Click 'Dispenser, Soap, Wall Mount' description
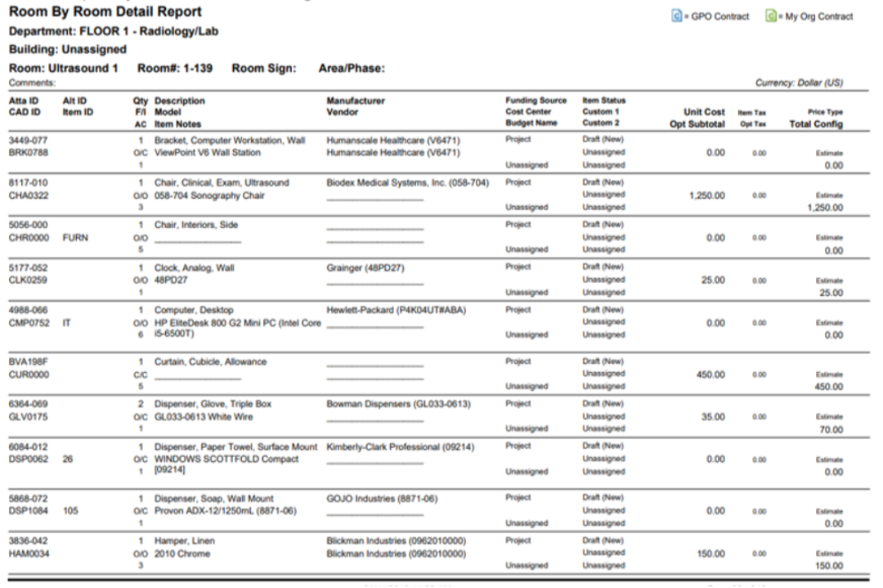Viewport: 883px width, 588px height. coord(214,498)
